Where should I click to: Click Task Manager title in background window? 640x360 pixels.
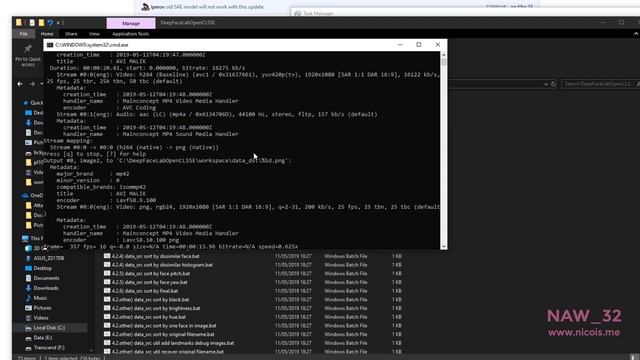point(318,13)
